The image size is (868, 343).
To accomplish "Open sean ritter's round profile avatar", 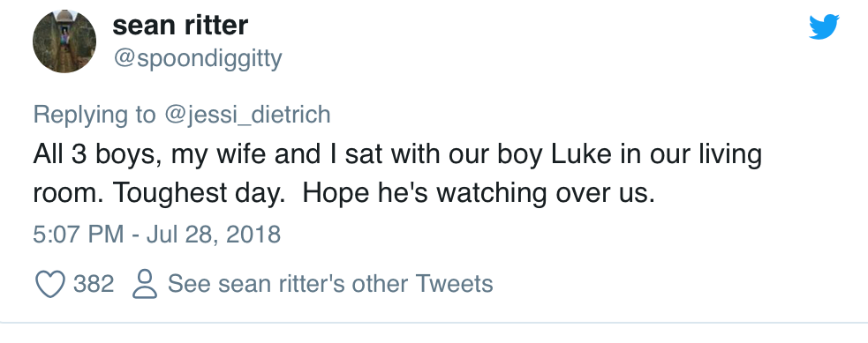I will [x=64, y=41].
